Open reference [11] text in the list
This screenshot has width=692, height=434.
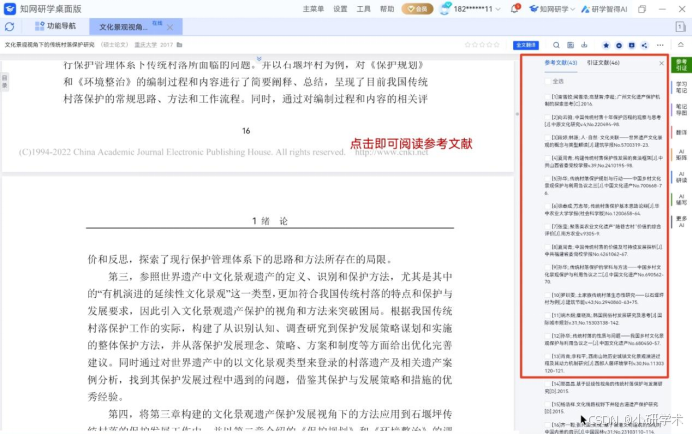[x=603, y=319]
